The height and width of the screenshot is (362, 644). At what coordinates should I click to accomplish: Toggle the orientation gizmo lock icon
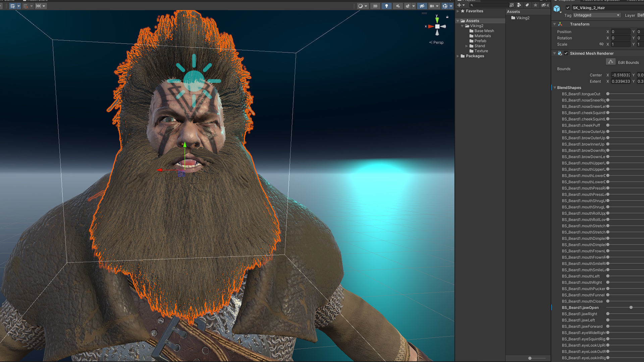point(447,17)
